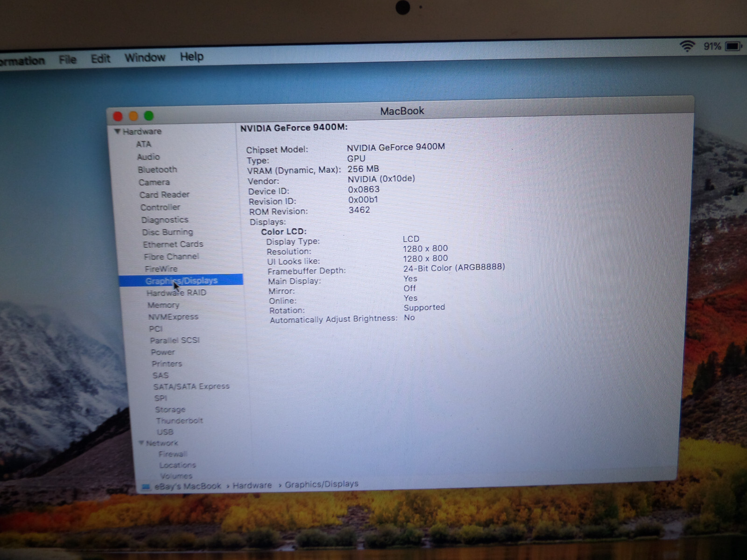
Task: Select Card Reader in the sidebar
Action: [x=164, y=195]
